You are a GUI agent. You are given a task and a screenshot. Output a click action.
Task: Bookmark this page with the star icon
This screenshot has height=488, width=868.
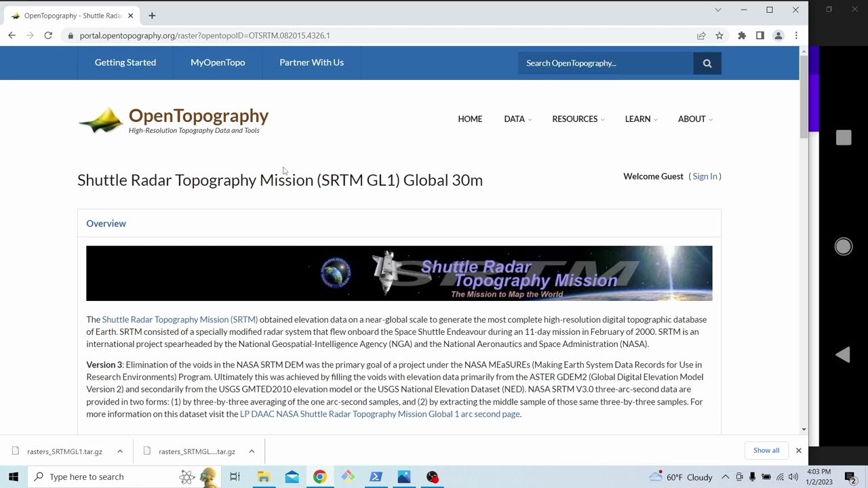(x=719, y=35)
